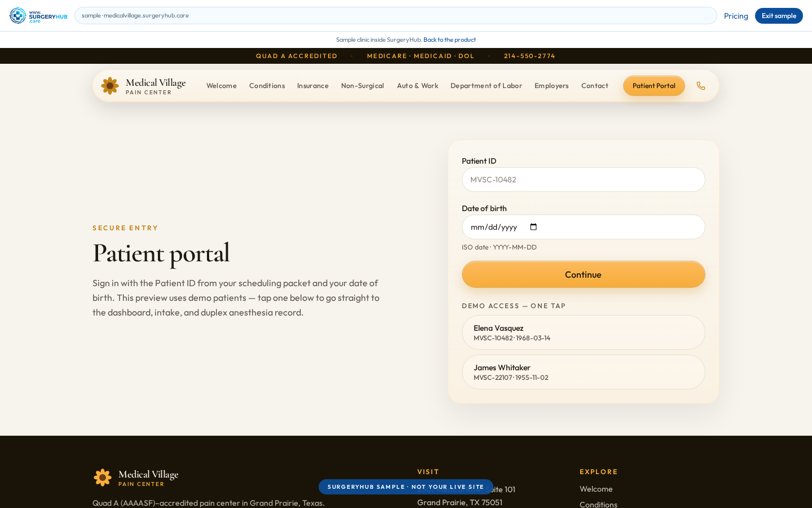Open the Pricing link
The width and height of the screenshot is (812, 508).
tap(736, 16)
